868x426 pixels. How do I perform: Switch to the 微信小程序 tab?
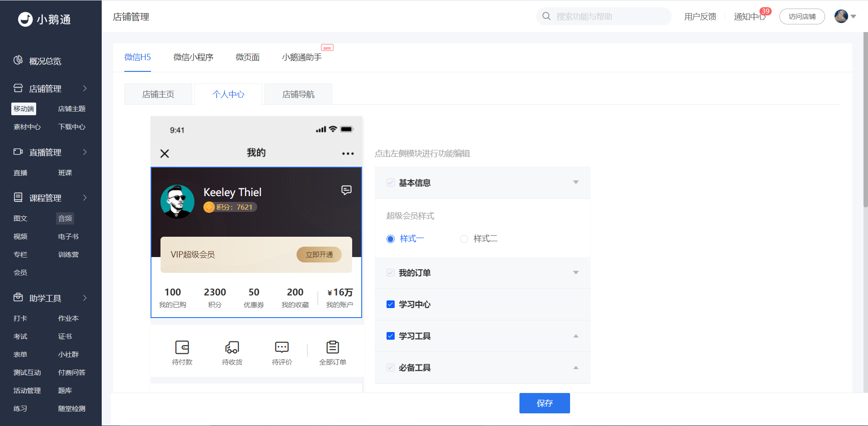[x=193, y=57]
